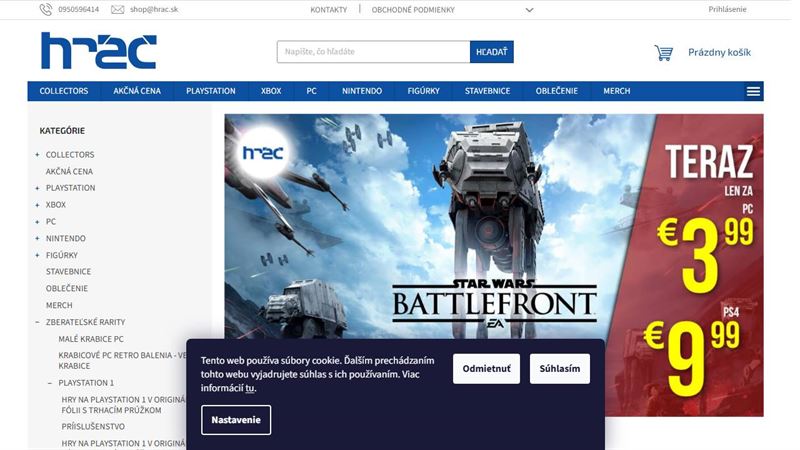Click the KONTAKTY link
Image resolution: width=800 pixels, height=450 pixels.
pyautogui.click(x=329, y=10)
